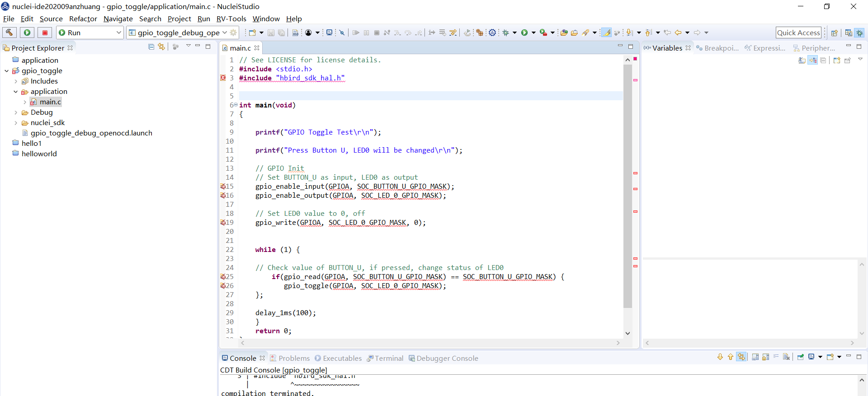Collapse the folding marker at line 6
Viewport: 868px width, 396px height.
click(x=236, y=105)
